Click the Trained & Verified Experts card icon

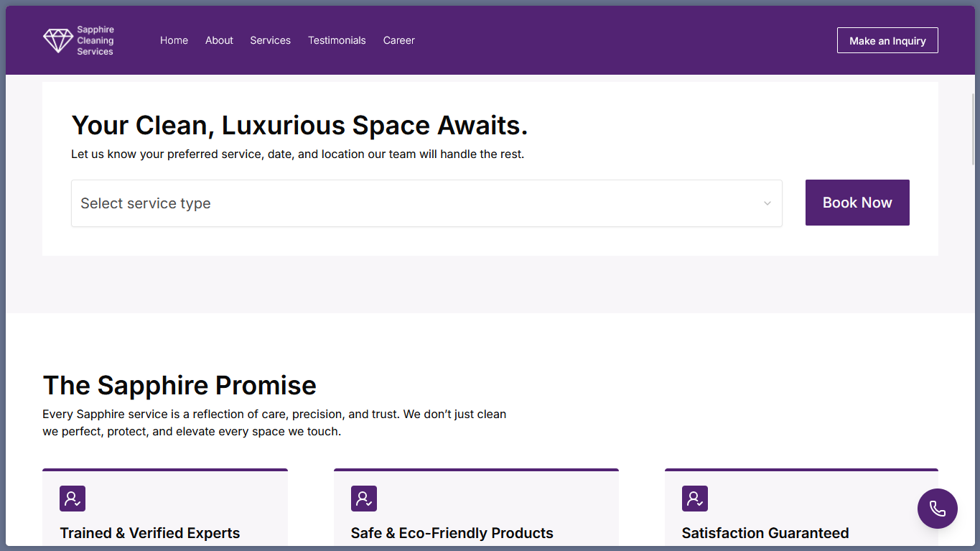(x=73, y=499)
